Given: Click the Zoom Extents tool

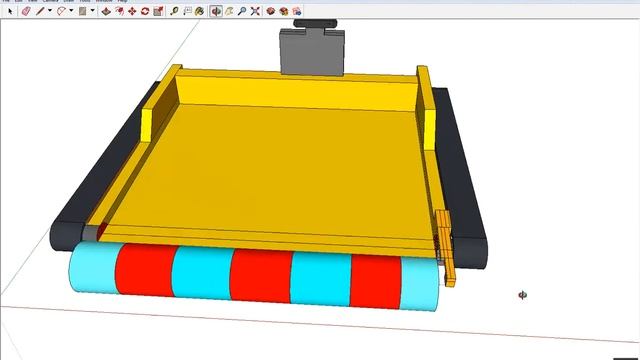Looking at the screenshot, I should 255,11.
